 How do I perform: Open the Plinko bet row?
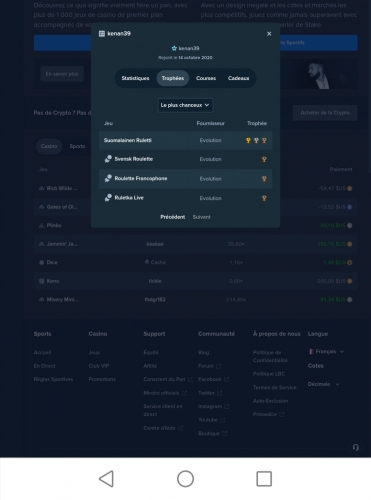(195, 226)
